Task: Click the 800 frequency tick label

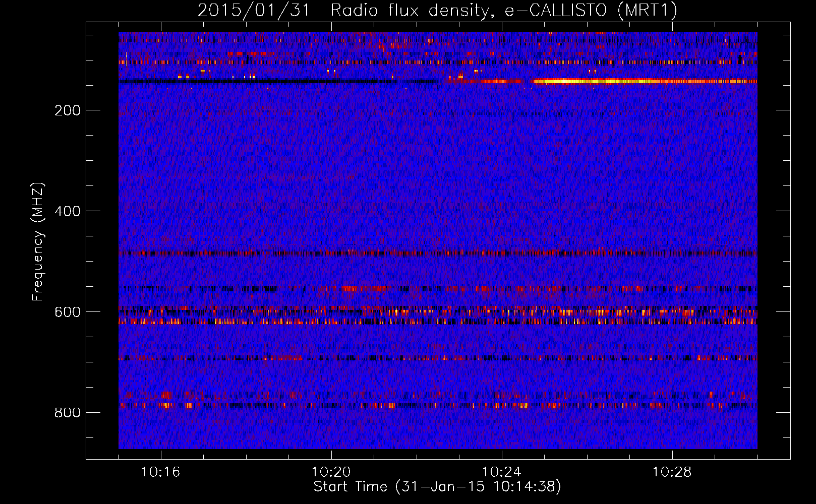Action: pos(68,413)
